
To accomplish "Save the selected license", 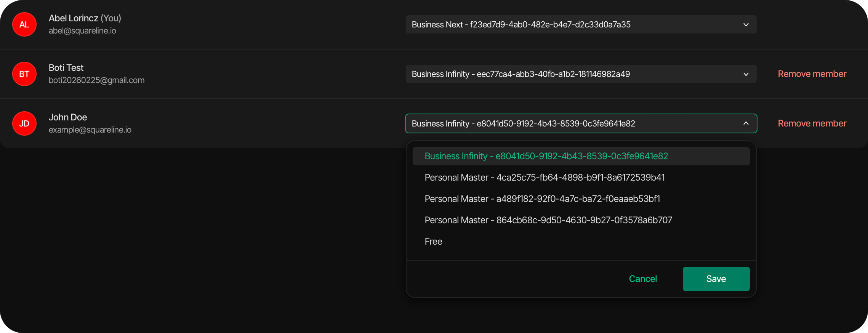I will (716, 279).
